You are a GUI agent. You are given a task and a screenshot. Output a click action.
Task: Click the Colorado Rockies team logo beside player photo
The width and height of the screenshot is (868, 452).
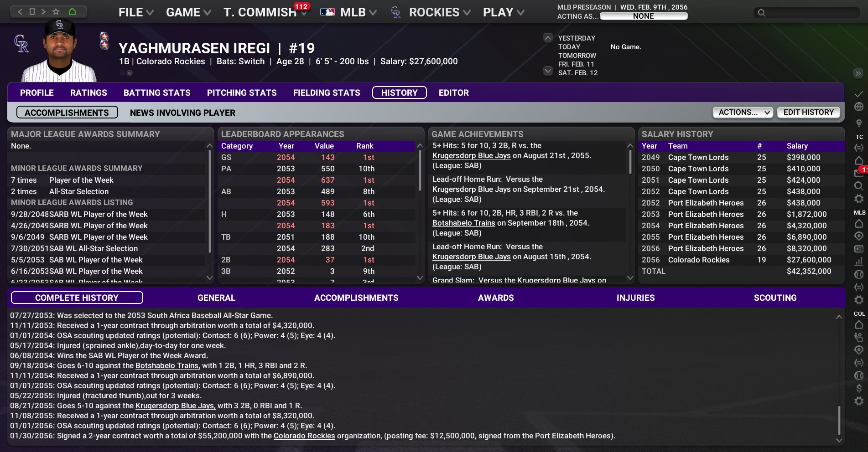21,44
